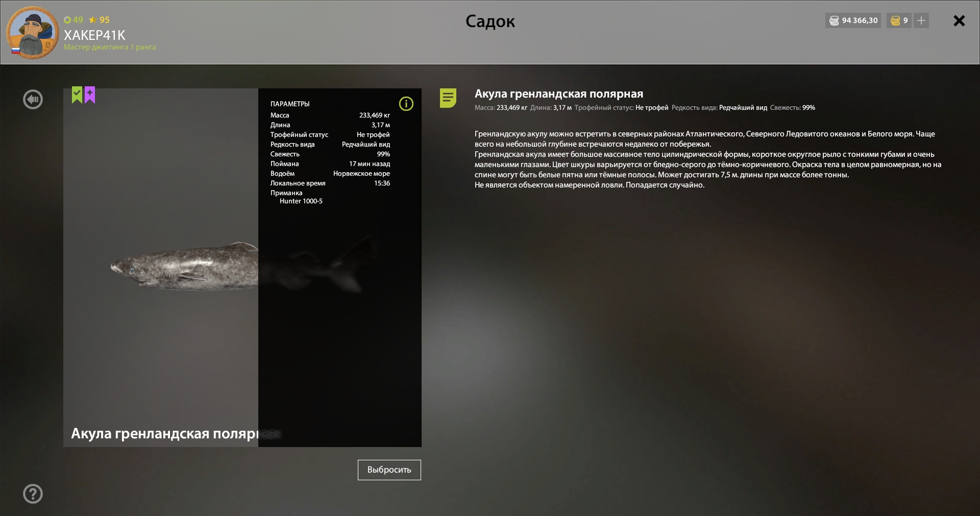Click the round back arrow button

(x=33, y=99)
